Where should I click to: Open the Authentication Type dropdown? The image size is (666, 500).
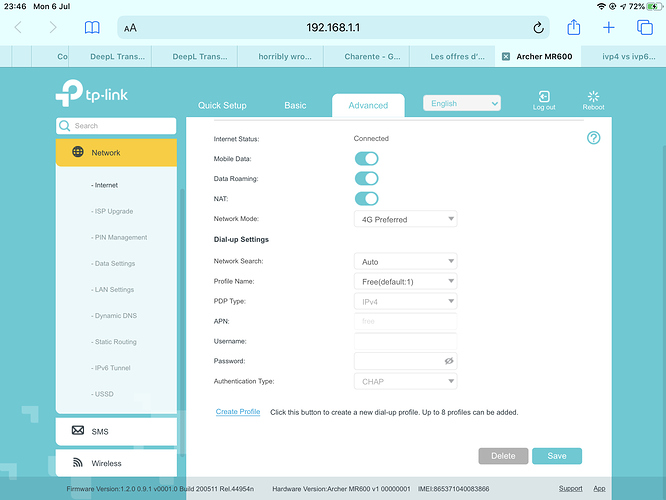[406, 381]
